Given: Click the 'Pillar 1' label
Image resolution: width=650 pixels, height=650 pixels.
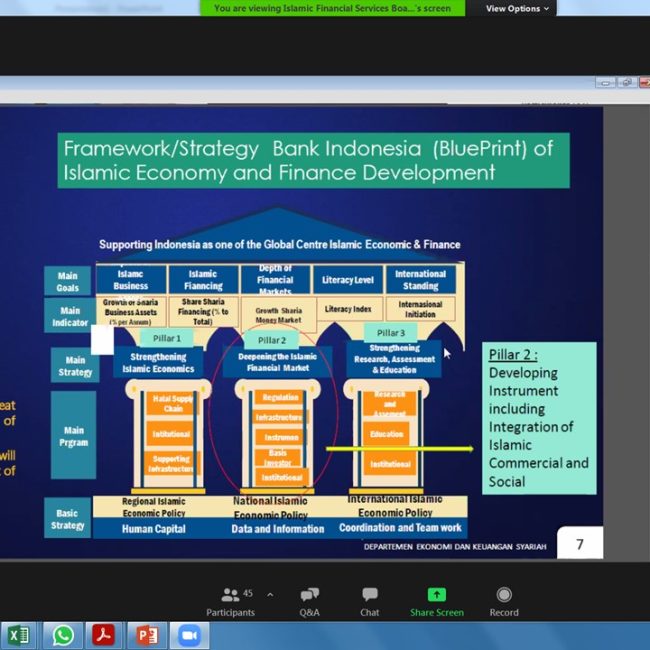Looking at the screenshot, I should pos(167,338).
